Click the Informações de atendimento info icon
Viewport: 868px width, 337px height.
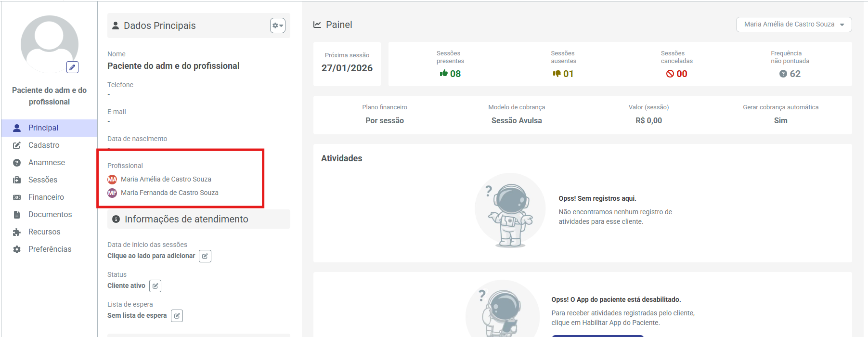[116, 219]
